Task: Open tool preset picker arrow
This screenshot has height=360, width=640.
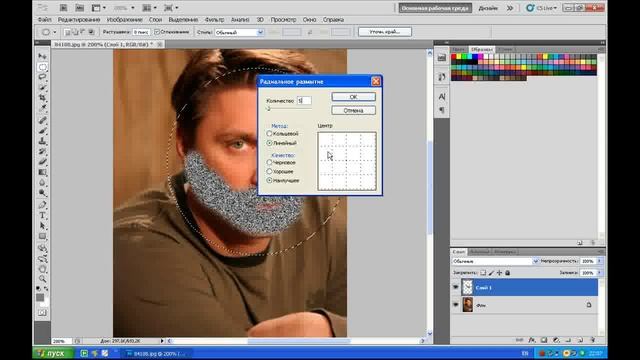Action: click(55, 32)
